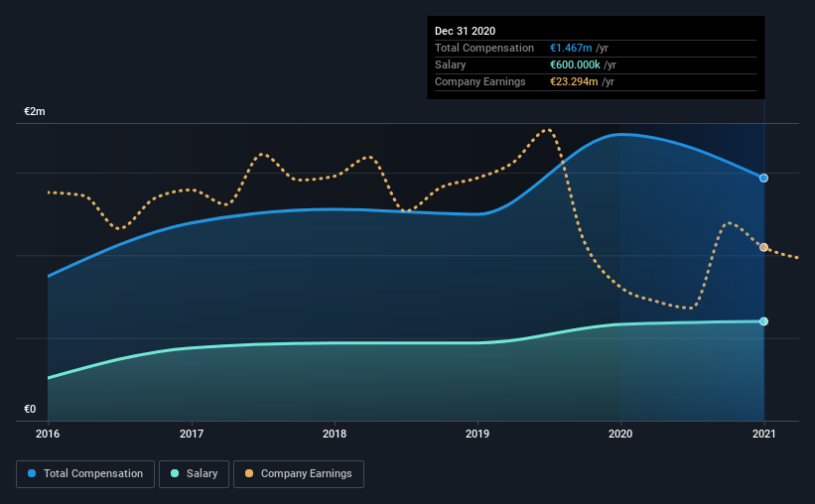Click the 2020 x-axis label
815x504 pixels.
click(620, 434)
